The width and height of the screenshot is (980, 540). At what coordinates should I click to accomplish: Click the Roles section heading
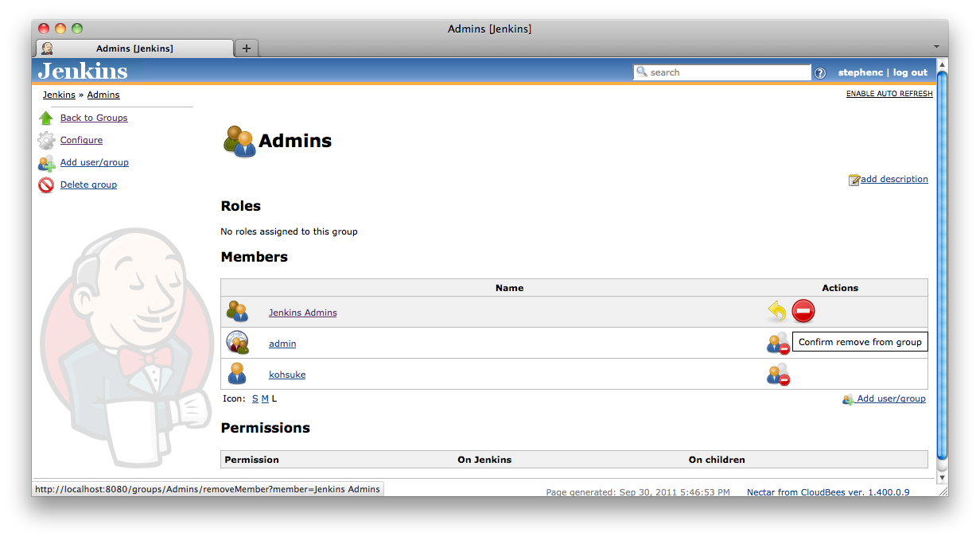[x=240, y=206]
